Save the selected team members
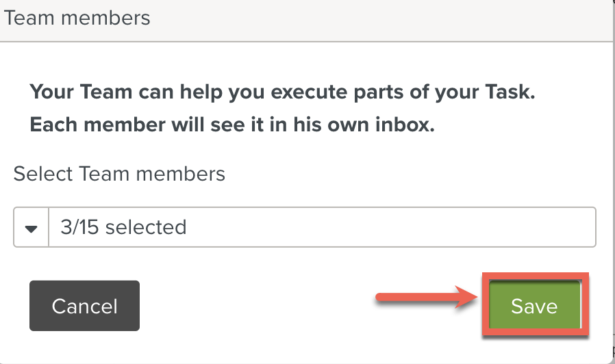 pos(534,305)
